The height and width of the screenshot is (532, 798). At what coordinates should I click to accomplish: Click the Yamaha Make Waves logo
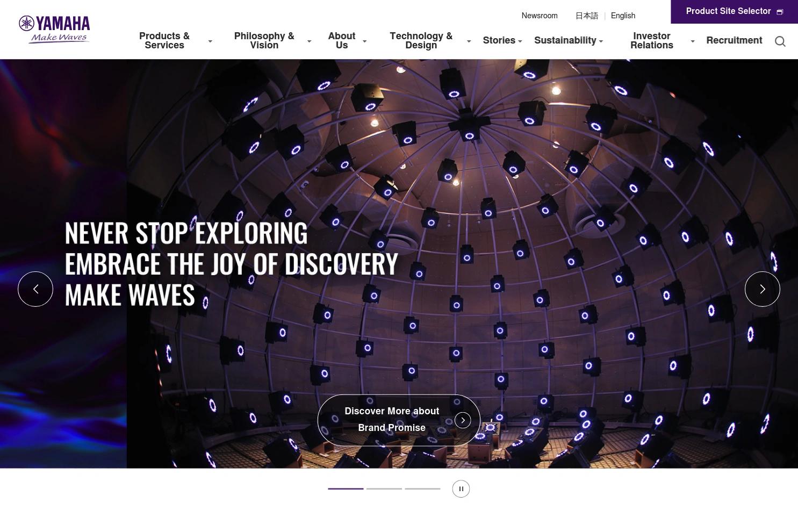pyautogui.click(x=54, y=29)
